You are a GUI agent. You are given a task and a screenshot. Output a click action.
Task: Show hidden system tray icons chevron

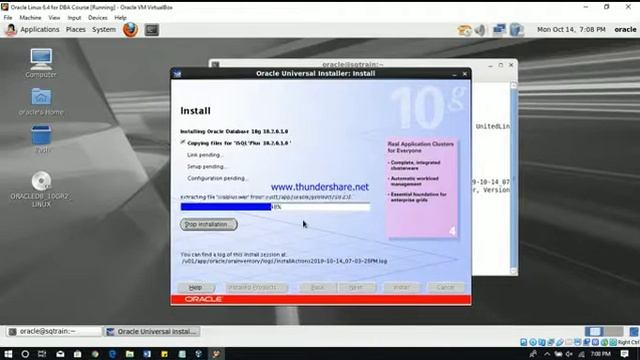(547, 354)
